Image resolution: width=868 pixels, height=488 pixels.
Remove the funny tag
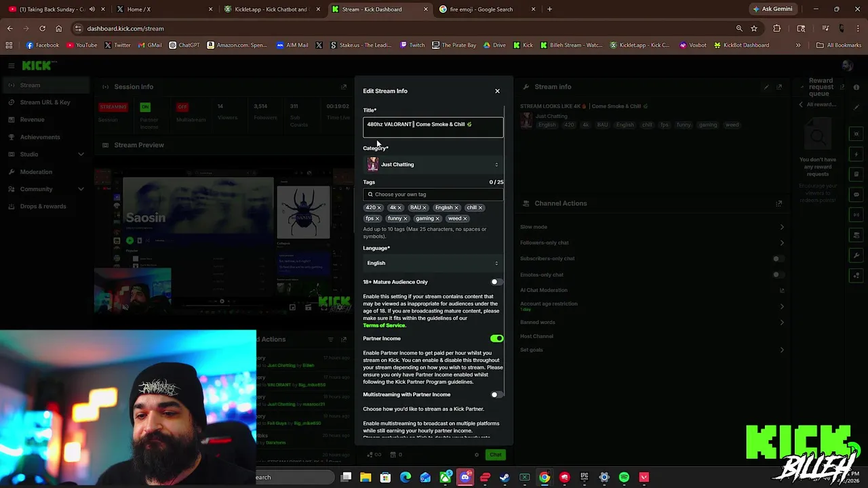point(406,218)
